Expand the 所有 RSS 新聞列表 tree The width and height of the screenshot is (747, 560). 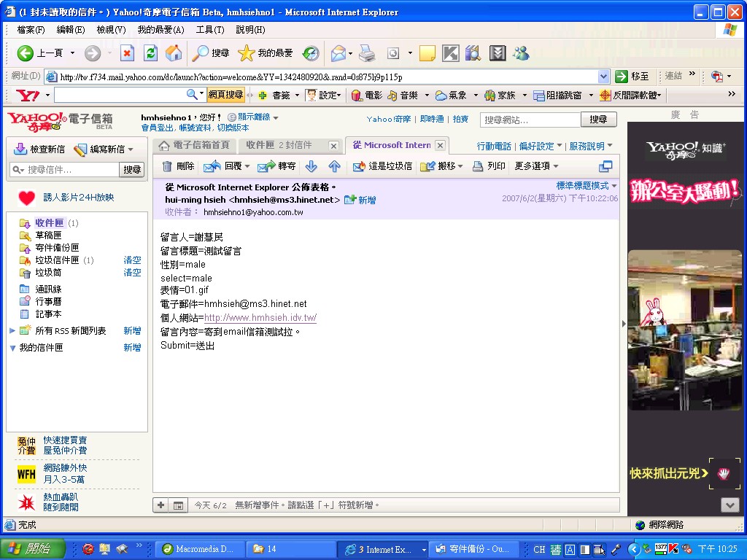point(12,330)
